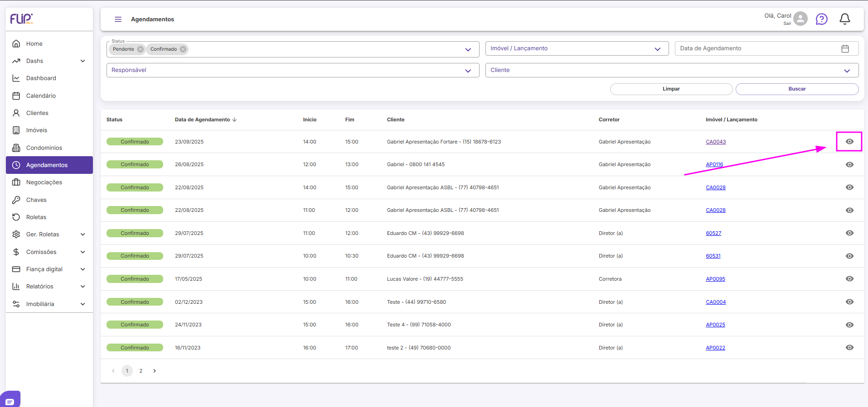View details for 22/08/2025 14:00 appointment
The height and width of the screenshot is (407, 868).
849,187
